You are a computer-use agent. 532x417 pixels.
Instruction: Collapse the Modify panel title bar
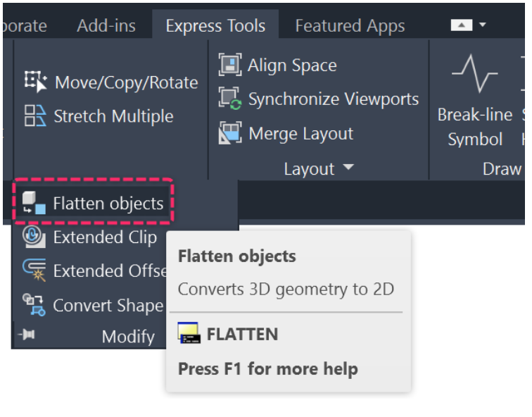coord(127,336)
